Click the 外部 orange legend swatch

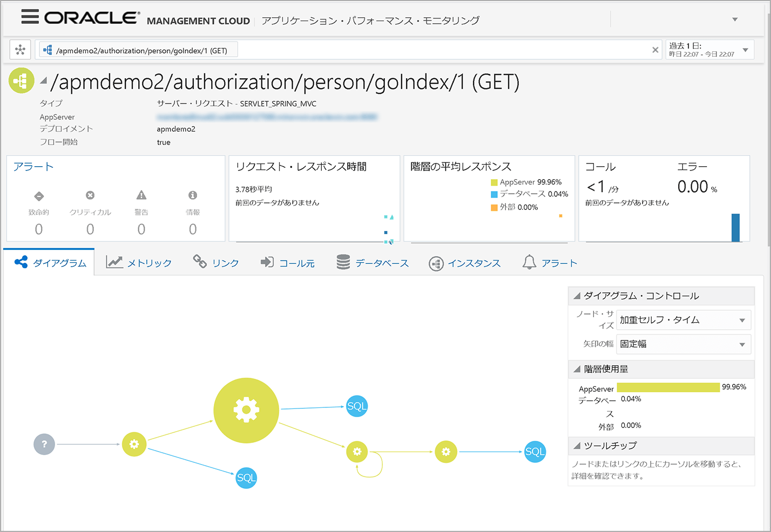point(494,207)
